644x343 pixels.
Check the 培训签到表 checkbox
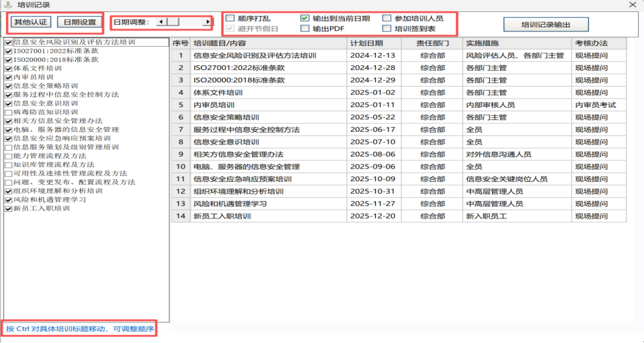[x=387, y=29]
